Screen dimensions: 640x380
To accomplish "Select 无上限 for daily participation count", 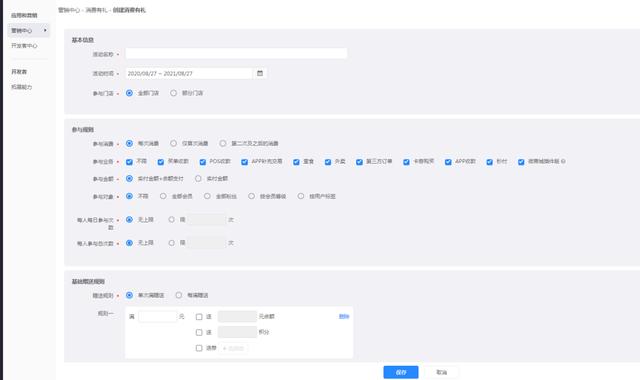I will click(x=129, y=220).
